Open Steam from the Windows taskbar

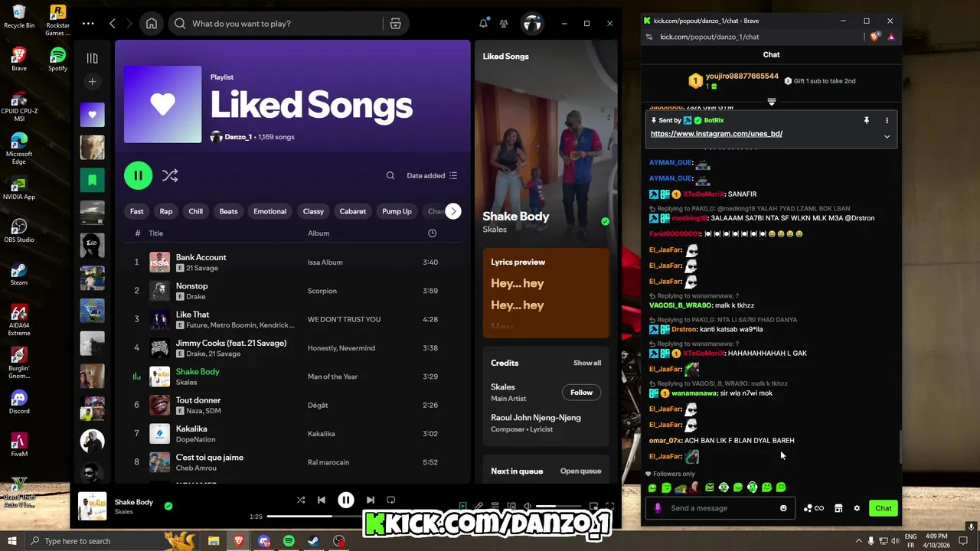pyautogui.click(x=314, y=541)
